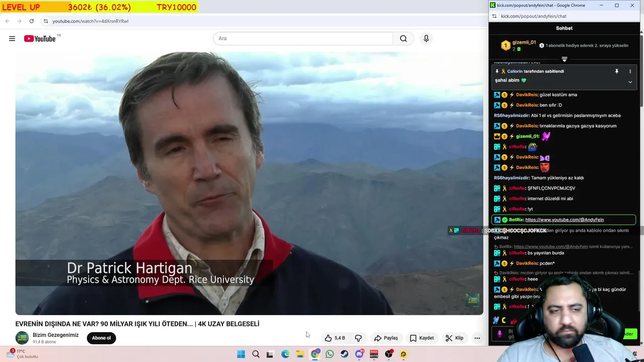The image size is (644, 362).
Task: Like the video showing 5,4 B
Action: click(x=335, y=338)
